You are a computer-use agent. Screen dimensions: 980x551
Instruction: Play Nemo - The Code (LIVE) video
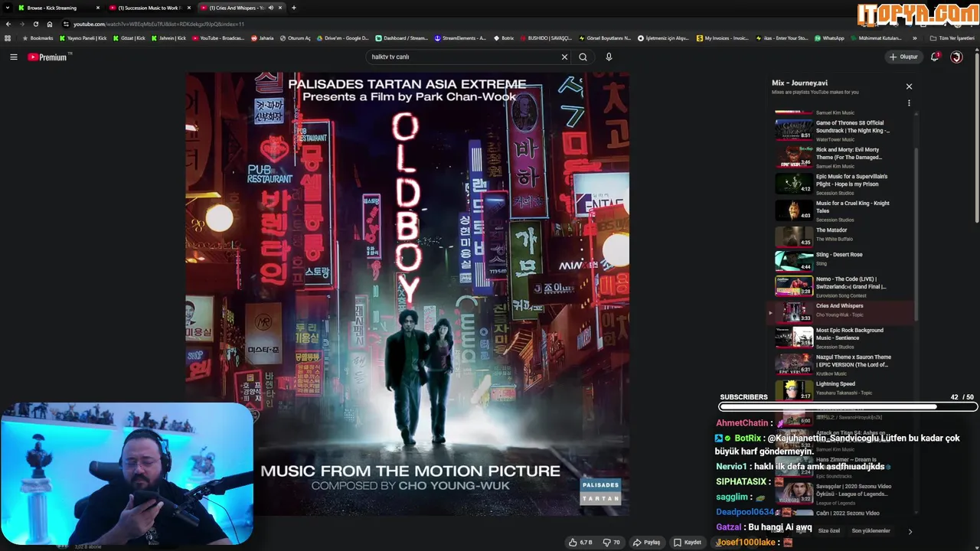842,286
